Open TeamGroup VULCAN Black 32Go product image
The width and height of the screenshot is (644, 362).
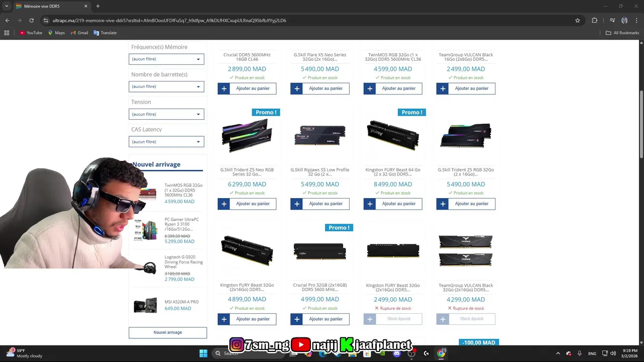(466, 250)
